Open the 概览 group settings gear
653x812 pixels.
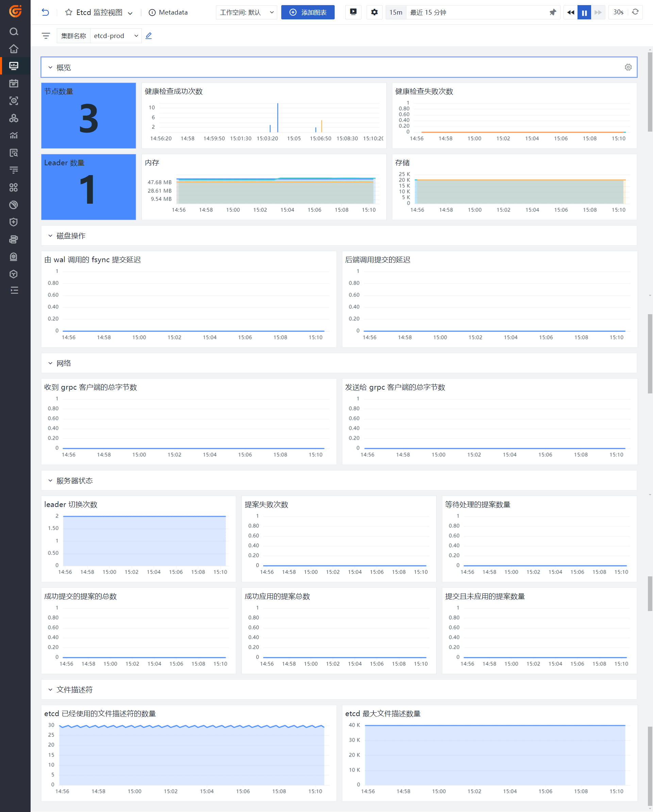click(628, 67)
